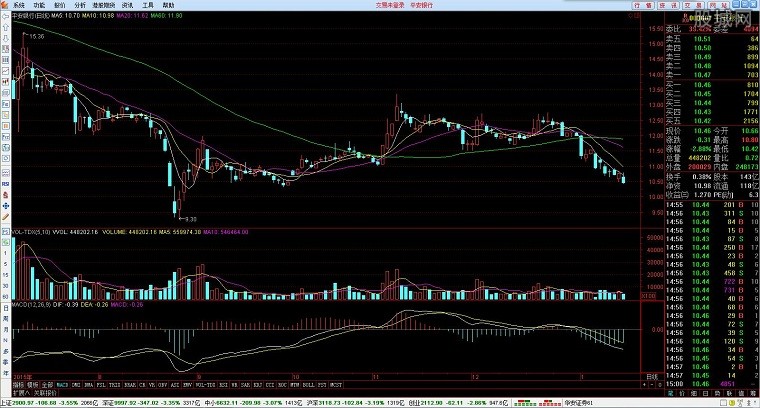The image size is (760, 408).
Task: Open the 系统 menu
Action: pos(19,5)
